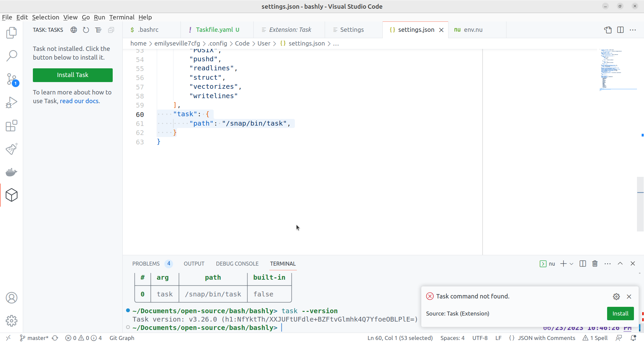Open Run and Debug view
644x343 pixels.
click(11, 102)
